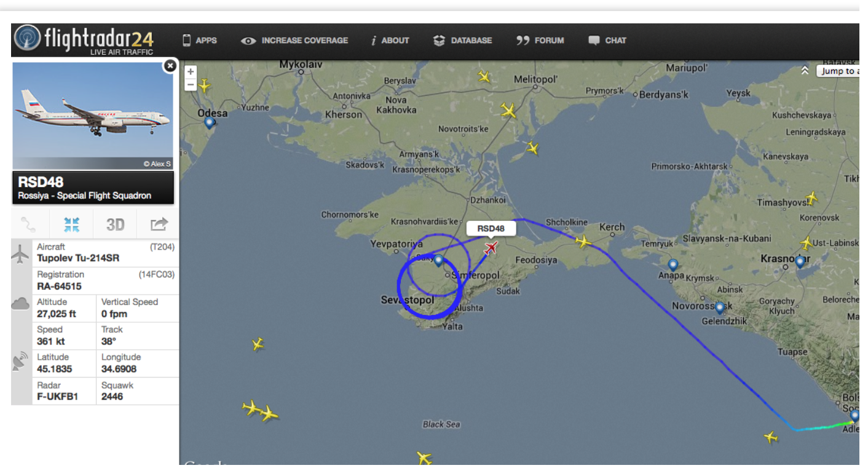Collapse the Jump to area chevron
Image resolution: width=868 pixels, height=476 pixels.
[805, 71]
